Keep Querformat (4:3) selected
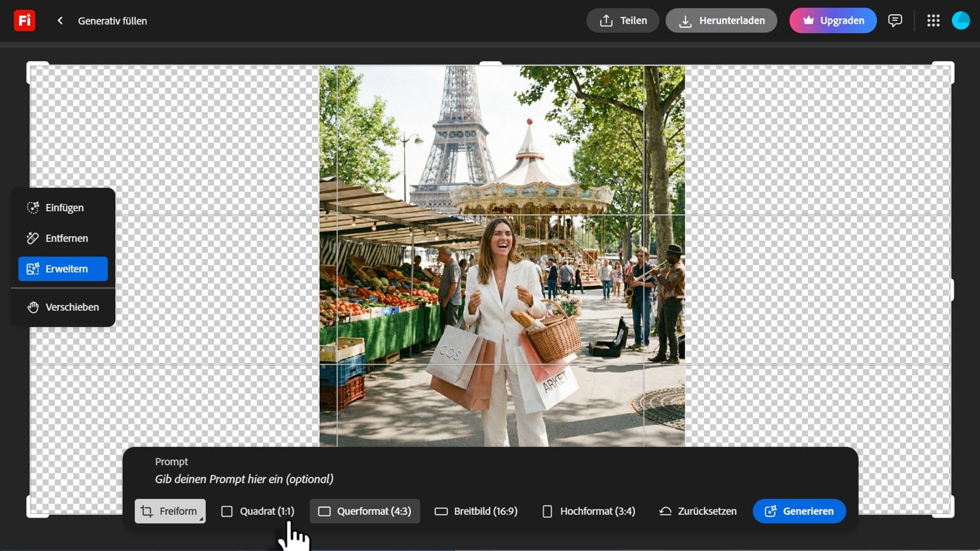Viewport: 980px width, 551px height. pos(364,511)
